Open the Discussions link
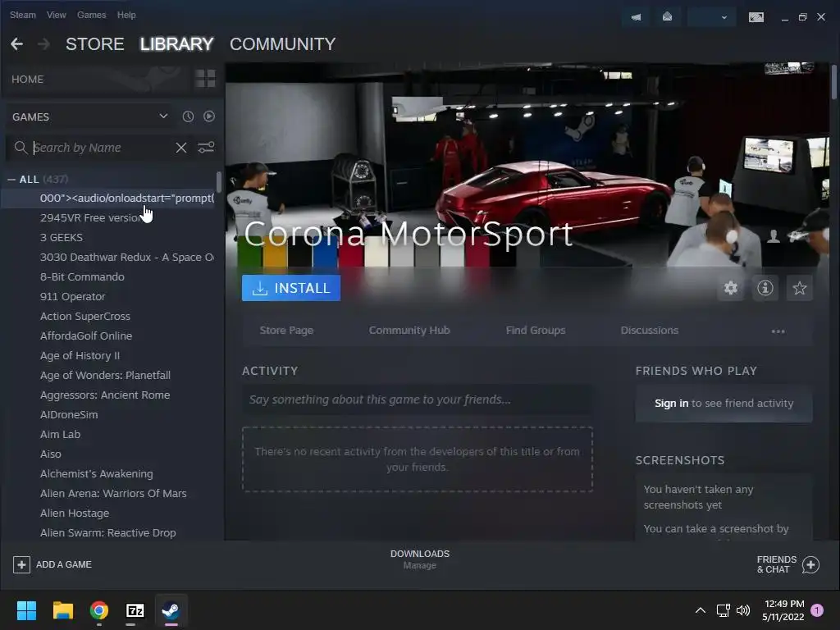Image resolution: width=840 pixels, height=630 pixels. pos(650,330)
